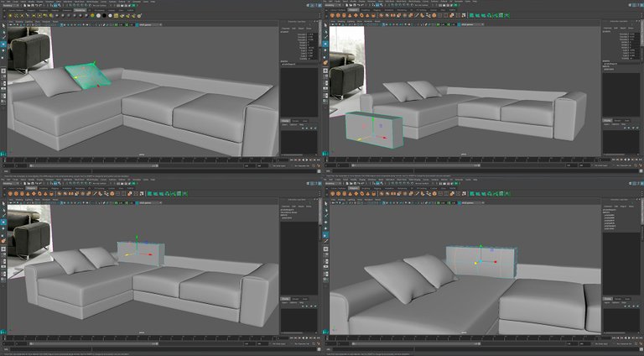The width and height of the screenshot is (644, 356).
Task: Toggle Channel Box button in bottom-left window status line
Action: (x=318, y=184)
